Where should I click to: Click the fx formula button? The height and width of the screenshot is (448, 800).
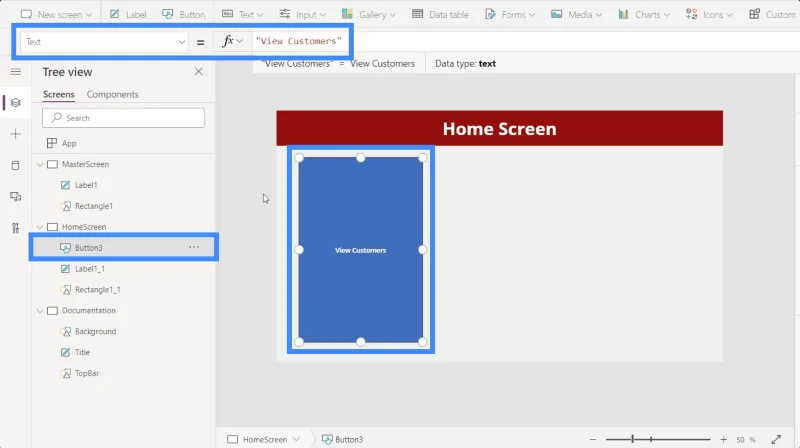(x=232, y=41)
